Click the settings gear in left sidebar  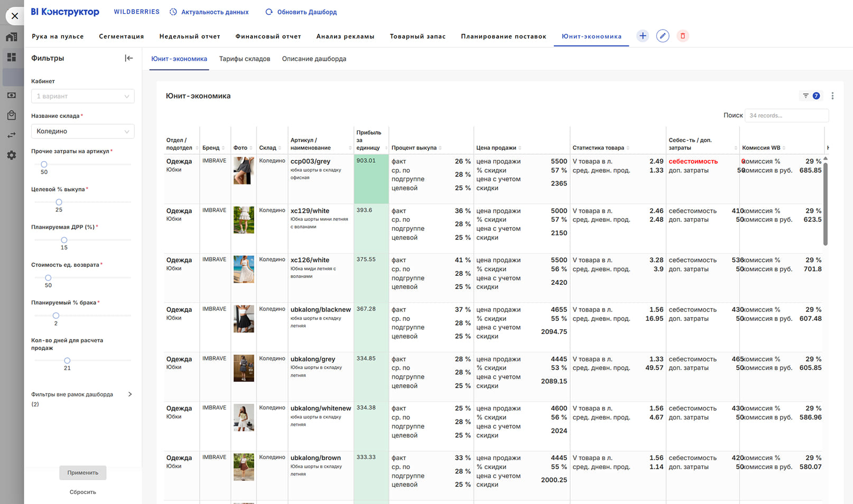coord(12,155)
